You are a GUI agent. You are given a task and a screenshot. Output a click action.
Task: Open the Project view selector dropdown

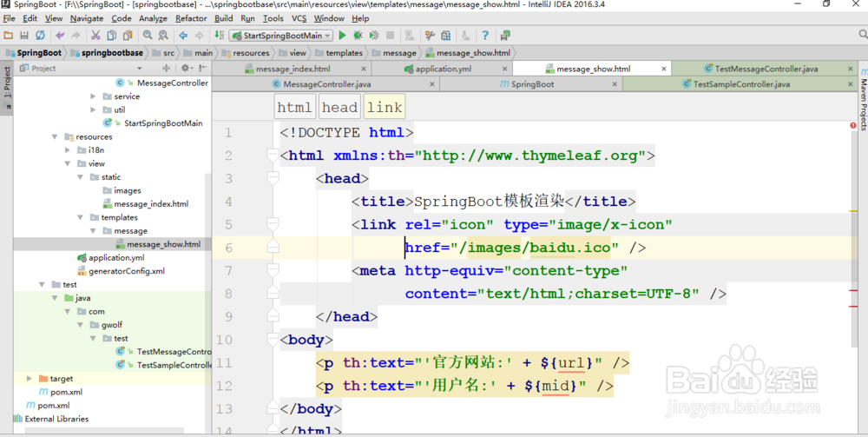(140, 68)
